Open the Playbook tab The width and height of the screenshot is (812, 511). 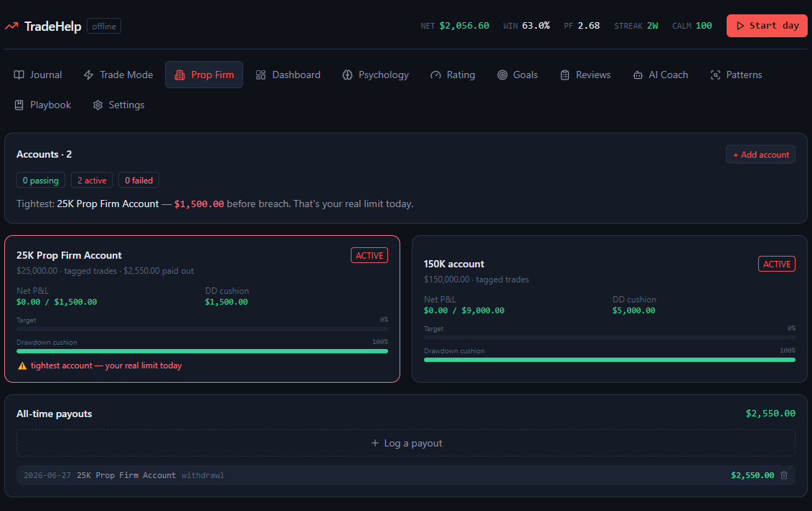click(42, 105)
